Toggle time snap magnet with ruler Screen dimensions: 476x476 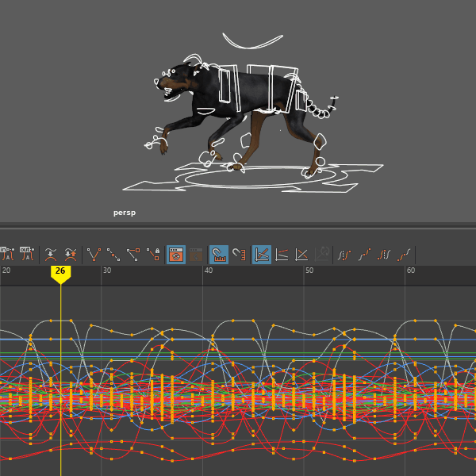click(x=219, y=255)
